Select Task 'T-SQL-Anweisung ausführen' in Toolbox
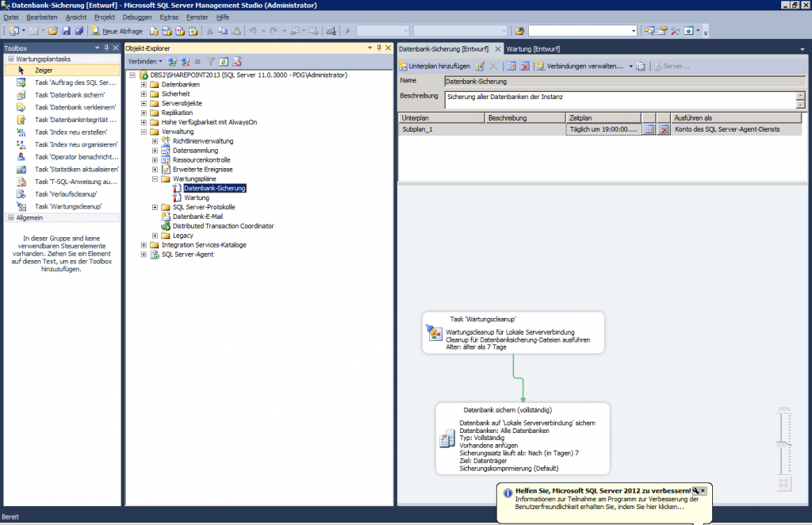812x525 pixels. [62, 182]
